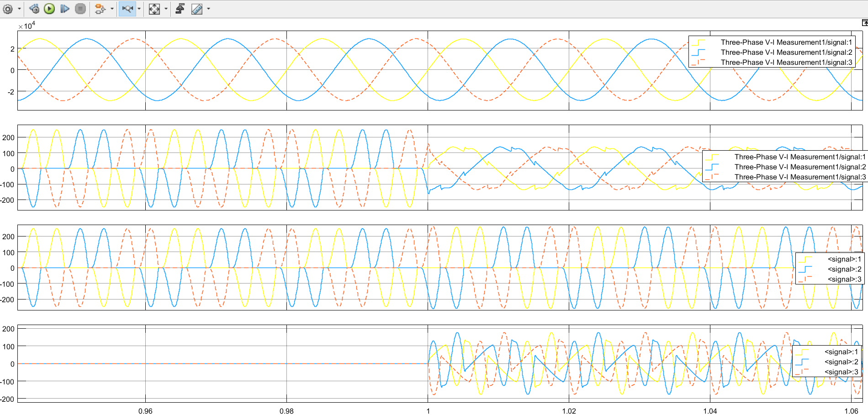Expand the zoom tool dropdown arrow
Screen dimensions: 868x415
pos(139,9)
